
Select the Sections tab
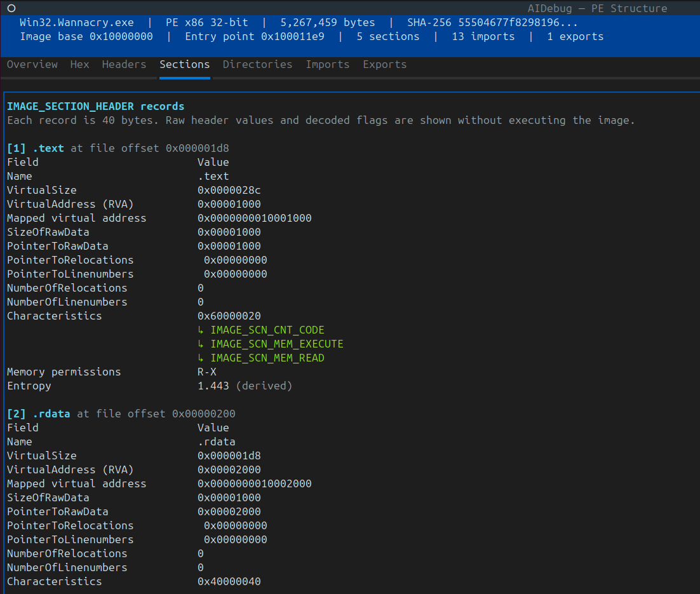185,64
